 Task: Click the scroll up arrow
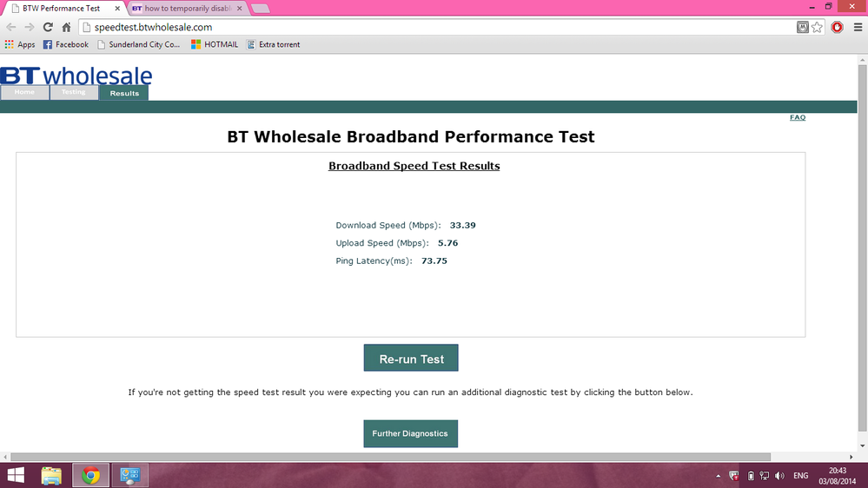click(863, 59)
